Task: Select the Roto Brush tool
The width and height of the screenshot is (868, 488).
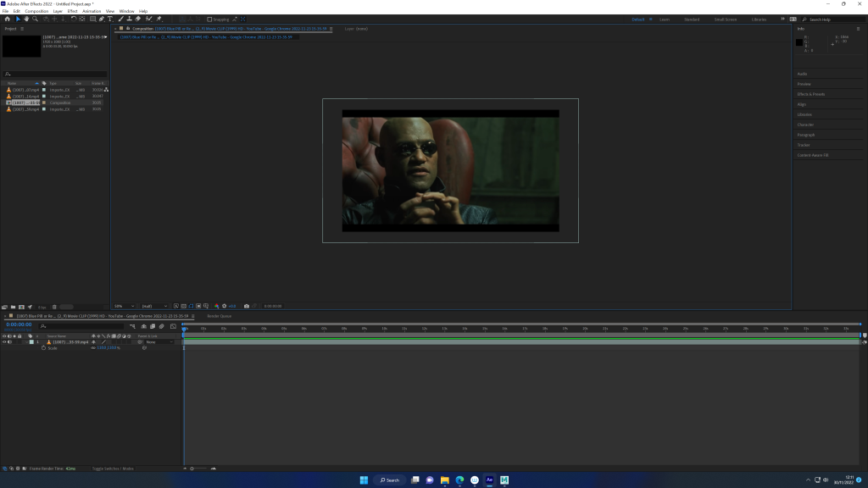Action: (x=148, y=19)
